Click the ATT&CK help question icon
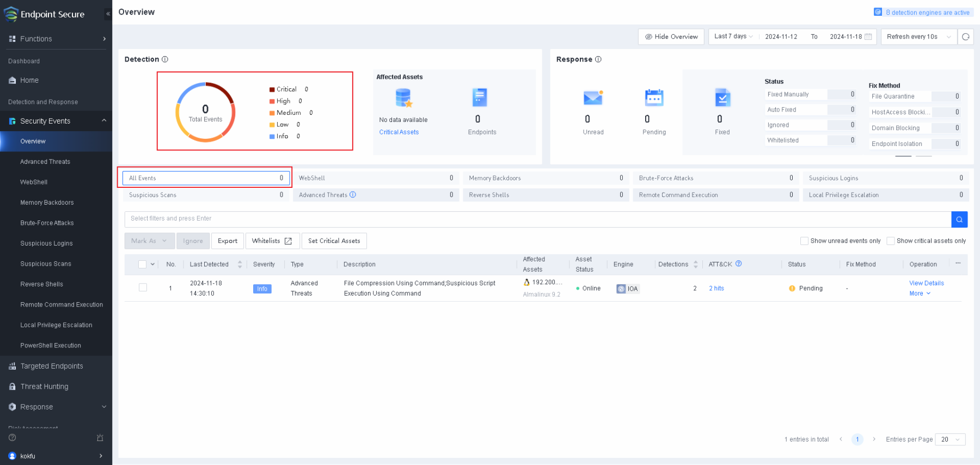 pos(739,264)
